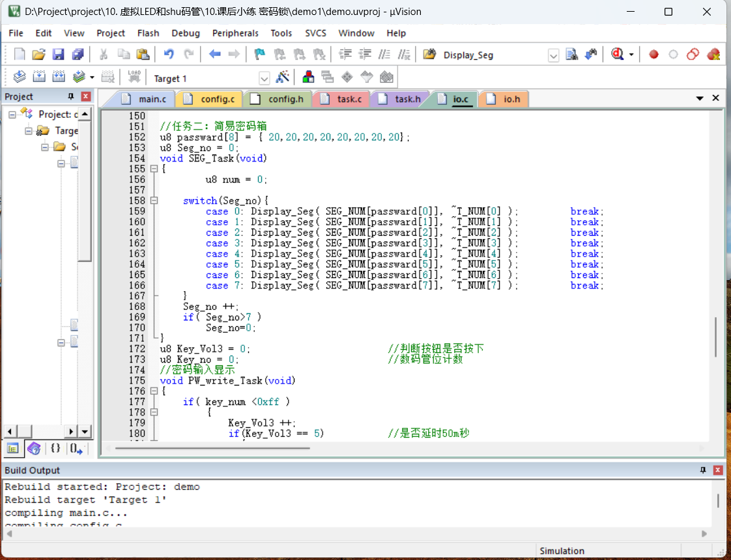Click the Navigate Backwards arrow icon
This screenshot has height=560, width=731.
(x=214, y=55)
